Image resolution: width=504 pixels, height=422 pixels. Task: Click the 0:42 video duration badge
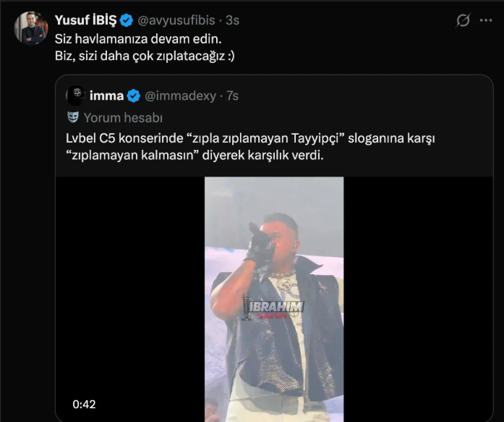(x=84, y=404)
